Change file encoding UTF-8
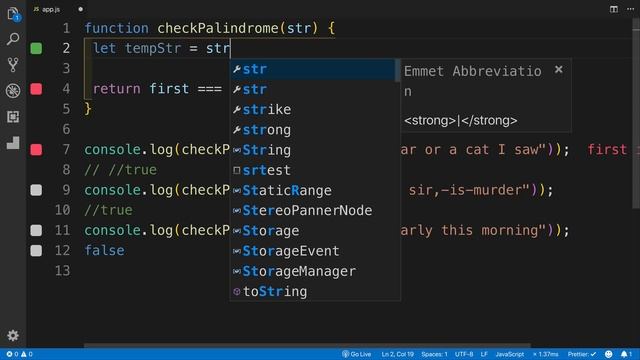 point(464,354)
